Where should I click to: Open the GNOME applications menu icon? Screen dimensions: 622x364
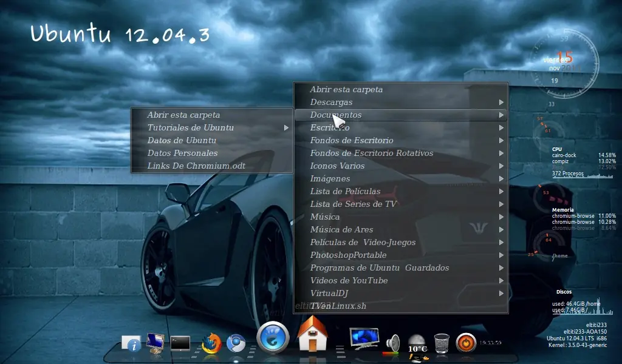[273, 337]
